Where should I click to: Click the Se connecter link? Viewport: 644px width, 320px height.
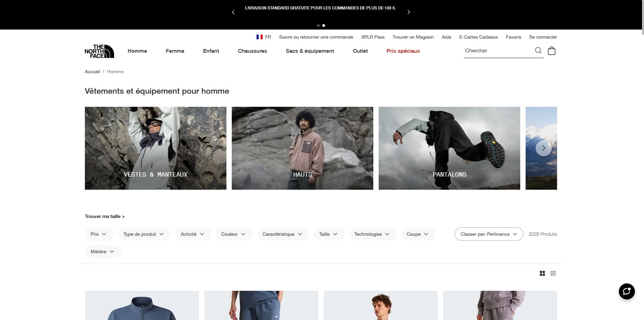[543, 37]
